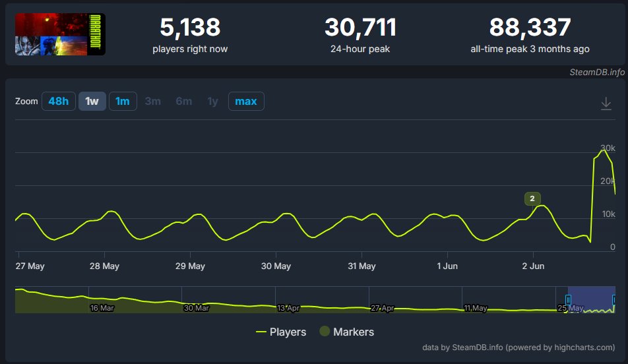Toggle the Markers series in legend
This screenshot has height=364, width=628.
click(347, 332)
